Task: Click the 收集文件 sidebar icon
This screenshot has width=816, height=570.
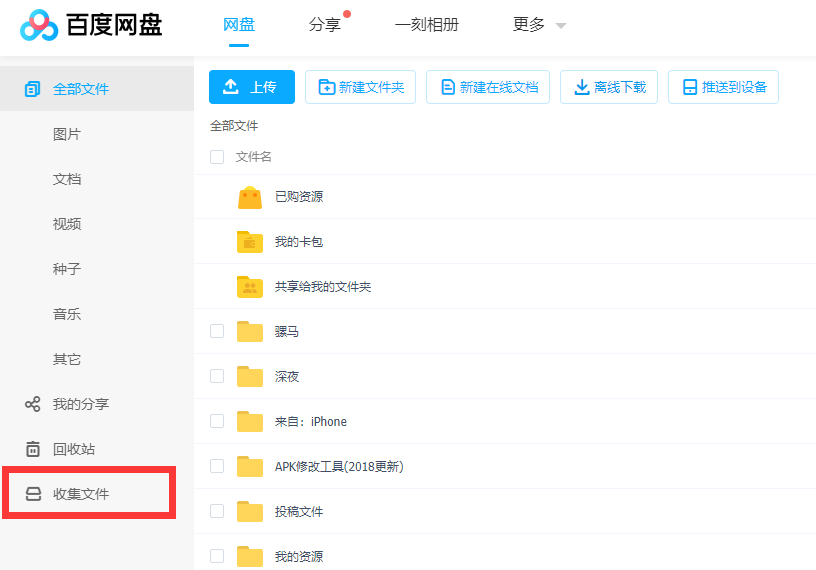Action: click(x=33, y=494)
